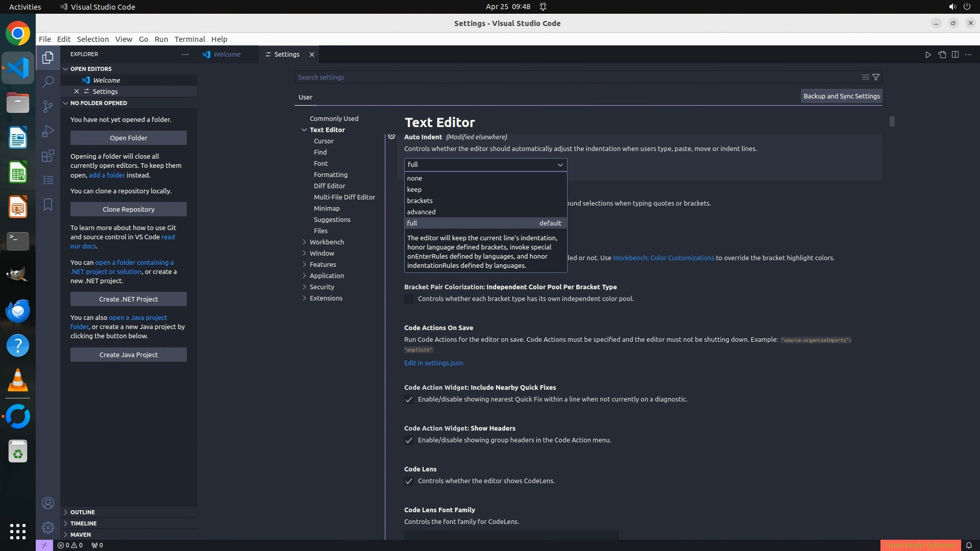This screenshot has width=980, height=551.
Task: Toggle split editor right icon
Action: tap(955, 55)
